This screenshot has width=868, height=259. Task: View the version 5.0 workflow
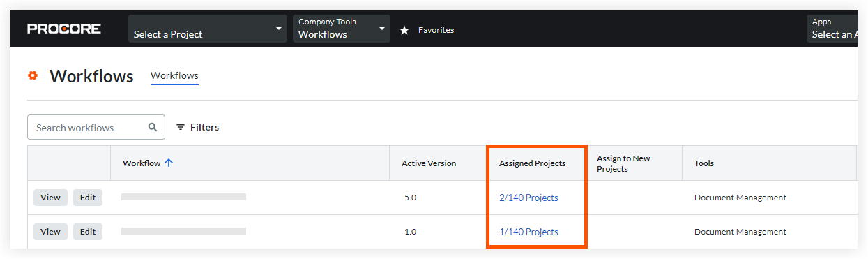(x=50, y=198)
